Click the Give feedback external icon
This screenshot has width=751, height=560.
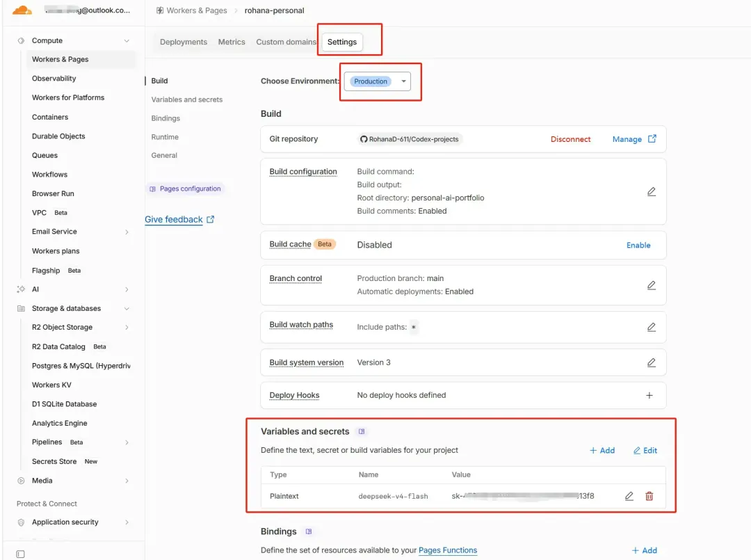[x=210, y=219]
